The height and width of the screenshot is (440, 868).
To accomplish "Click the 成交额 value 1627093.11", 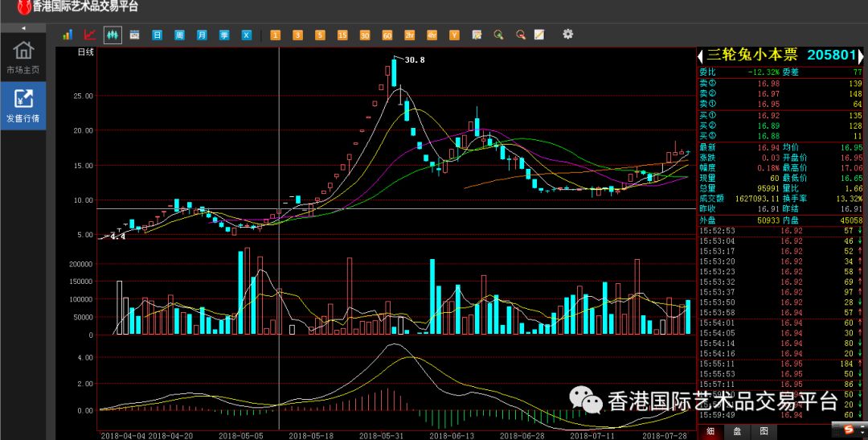I will [757, 199].
